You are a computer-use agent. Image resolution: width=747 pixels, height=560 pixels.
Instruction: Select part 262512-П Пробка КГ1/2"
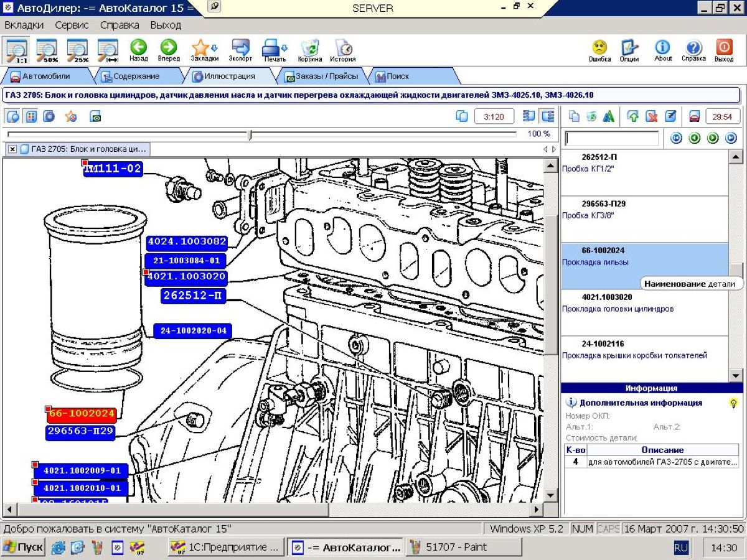point(644,172)
